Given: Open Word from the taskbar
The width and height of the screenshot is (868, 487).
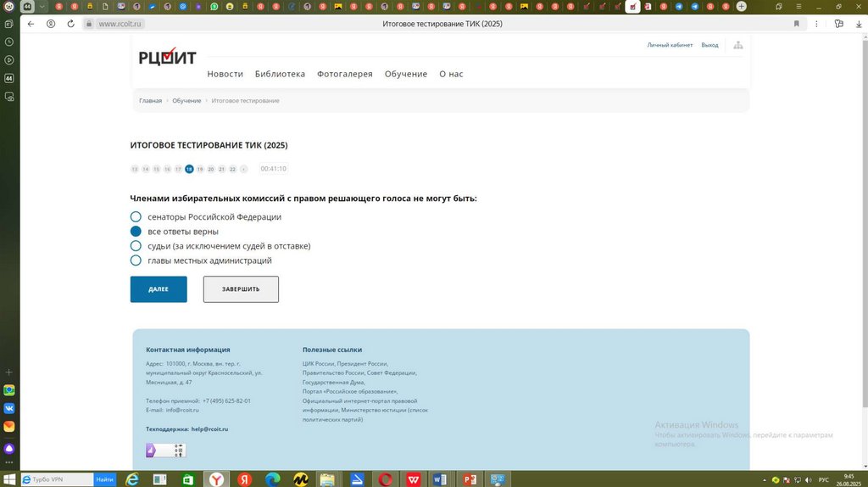Looking at the screenshot, I should (x=441, y=479).
